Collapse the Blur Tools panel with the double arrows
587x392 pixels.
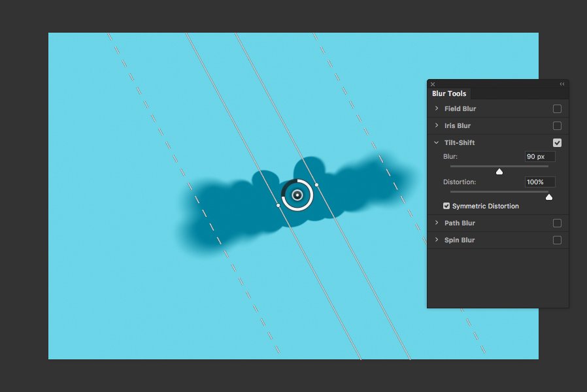pyautogui.click(x=562, y=84)
